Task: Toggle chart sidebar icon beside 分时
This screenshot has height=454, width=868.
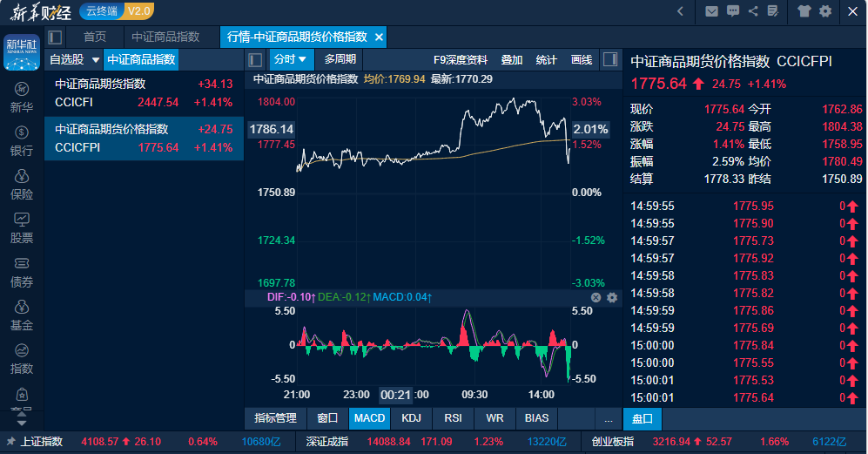Action: (x=256, y=59)
